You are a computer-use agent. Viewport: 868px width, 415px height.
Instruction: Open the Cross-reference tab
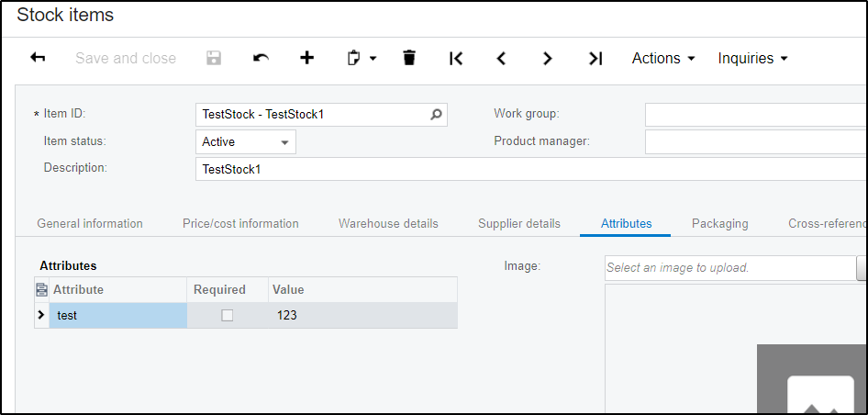tap(828, 223)
